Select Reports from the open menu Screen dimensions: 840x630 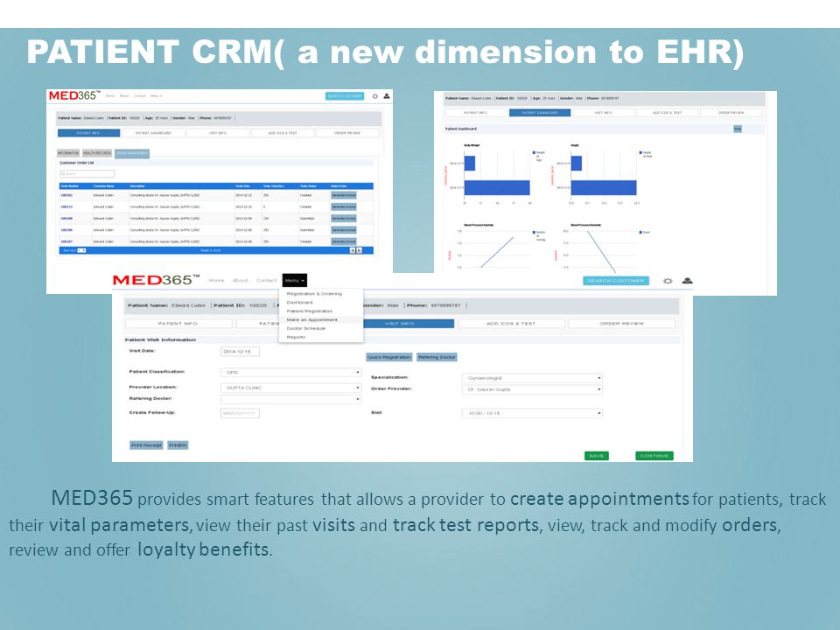click(x=297, y=337)
